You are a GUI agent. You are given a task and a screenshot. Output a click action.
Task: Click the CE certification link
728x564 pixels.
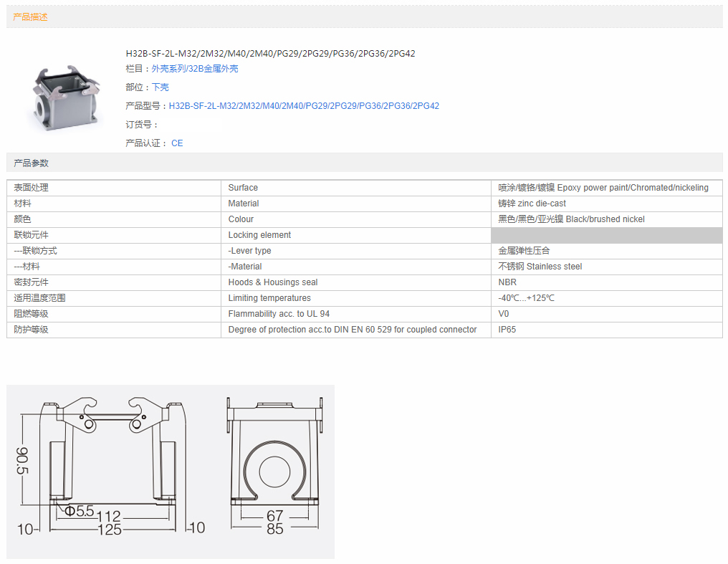pyautogui.click(x=177, y=143)
